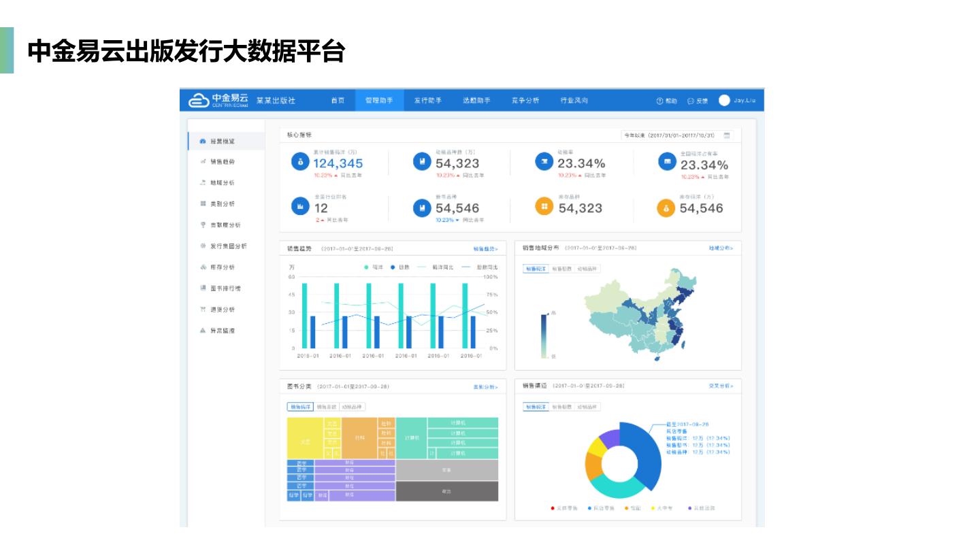This screenshot has height=551, width=980.
Task: Click the light gray treemap block
Action: [446, 470]
